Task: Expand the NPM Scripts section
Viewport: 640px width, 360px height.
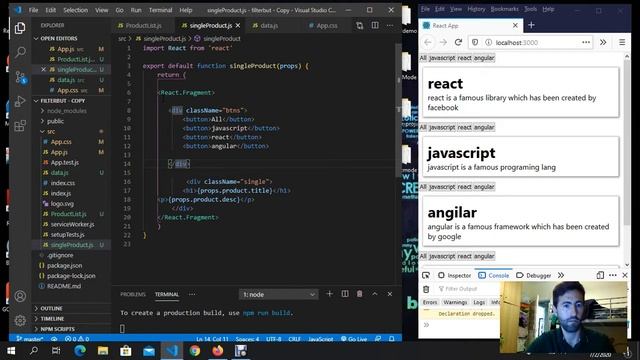Action: coord(57,329)
